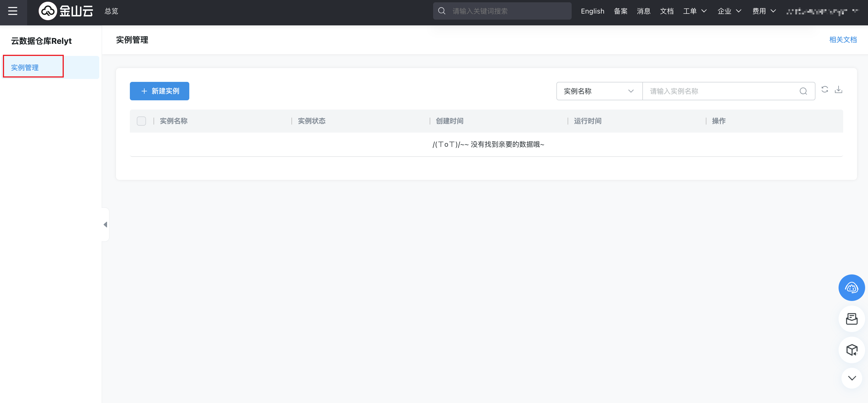868x403 pixels.
Task: Click the 新建实例 button
Action: click(159, 91)
